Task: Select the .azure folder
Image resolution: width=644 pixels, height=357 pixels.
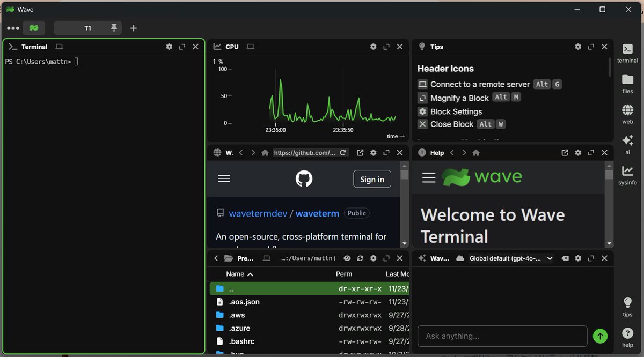Action: tap(309, 328)
